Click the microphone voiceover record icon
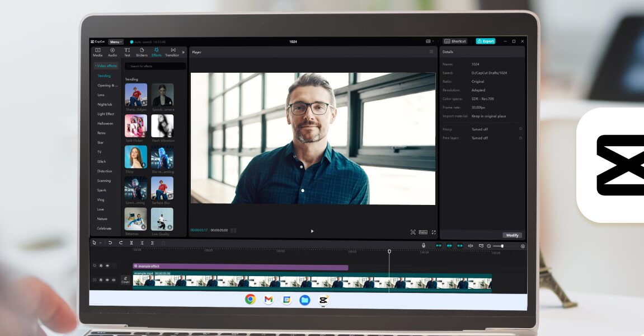644x336 pixels. point(423,246)
